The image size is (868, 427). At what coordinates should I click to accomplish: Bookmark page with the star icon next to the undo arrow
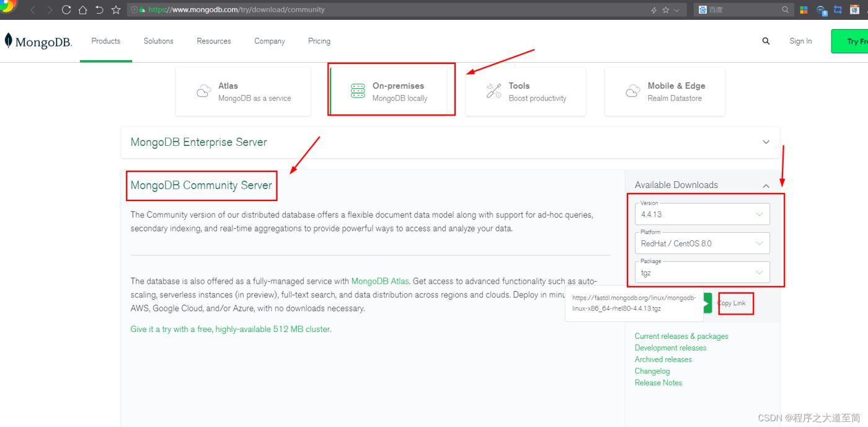pos(116,10)
